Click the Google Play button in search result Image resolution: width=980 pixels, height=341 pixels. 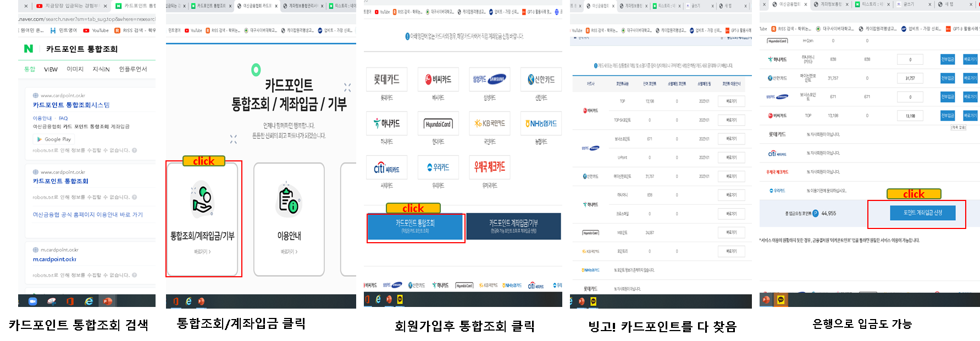[54, 139]
